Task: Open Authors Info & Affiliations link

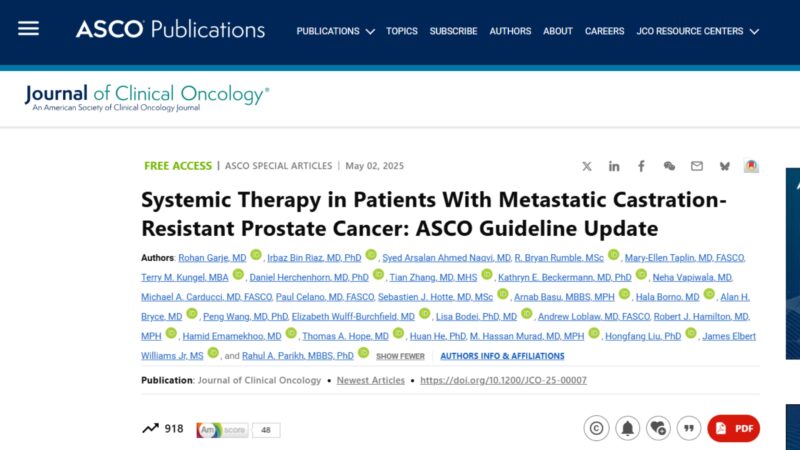Action: click(x=502, y=356)
